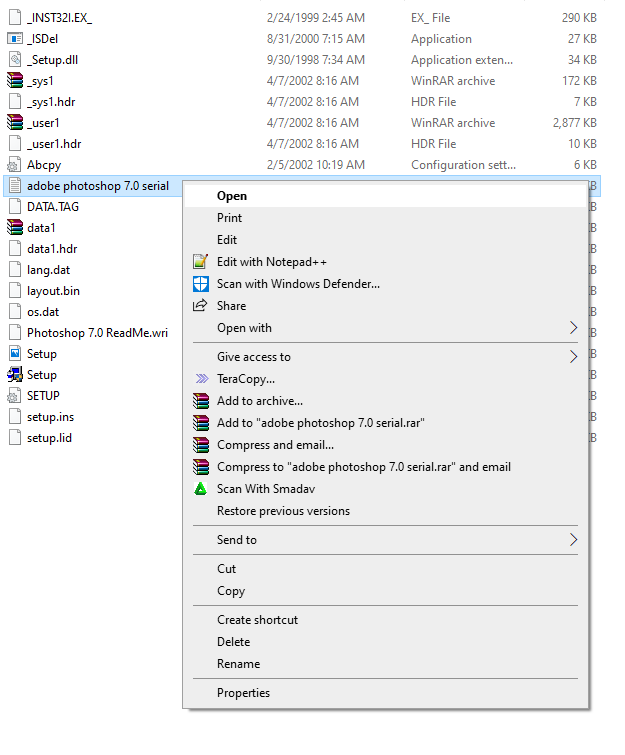This screenshot has height=755, width=625.
Task: Click the Setup installer computer icon
Action: [x=15, y=374]
